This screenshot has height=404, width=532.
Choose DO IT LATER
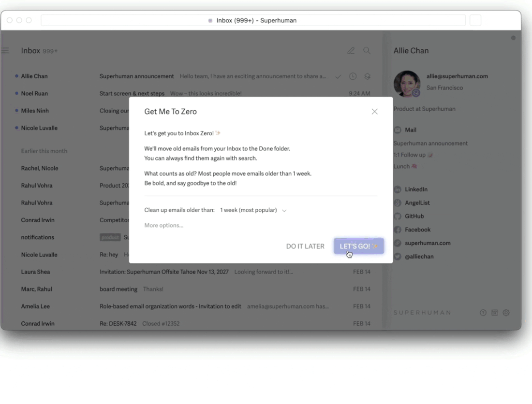point(305,246)
